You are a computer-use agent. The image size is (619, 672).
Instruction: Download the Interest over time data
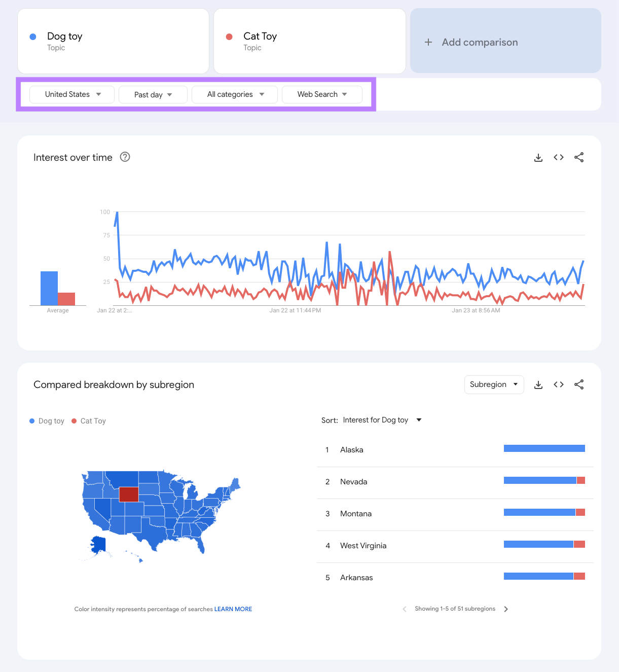(538, 157)
